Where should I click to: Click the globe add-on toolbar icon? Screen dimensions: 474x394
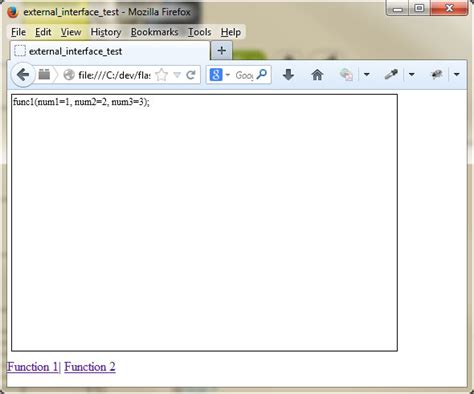click(346, 75)
